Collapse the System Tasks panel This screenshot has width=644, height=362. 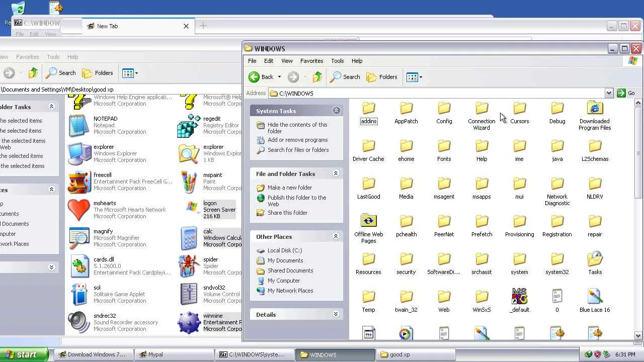click(336, 111)
